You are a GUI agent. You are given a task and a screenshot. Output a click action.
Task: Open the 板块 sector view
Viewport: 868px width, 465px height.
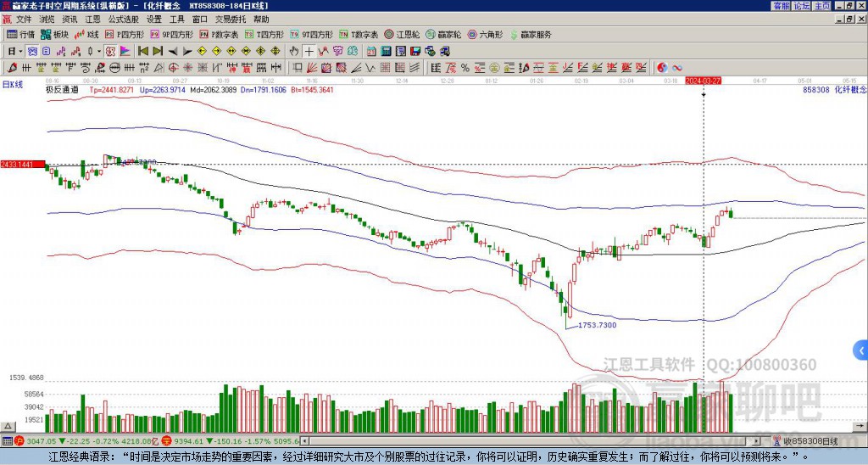(x=54, y=34)
